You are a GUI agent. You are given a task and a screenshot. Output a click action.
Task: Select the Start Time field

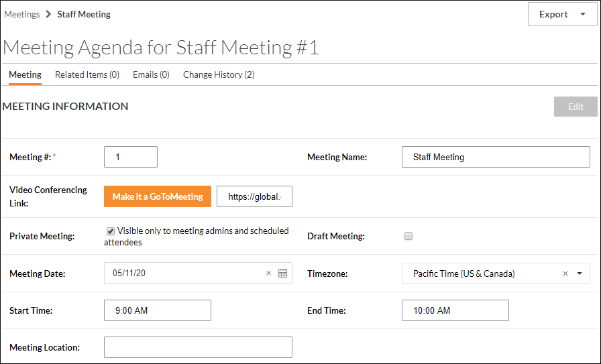coord(158,310)
